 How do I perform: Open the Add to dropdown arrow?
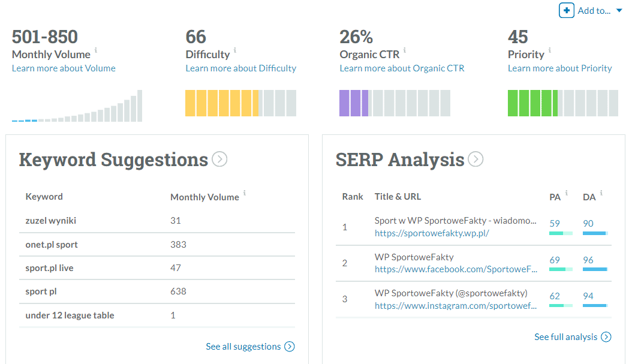pyautogui.click(x=619, y=11)
